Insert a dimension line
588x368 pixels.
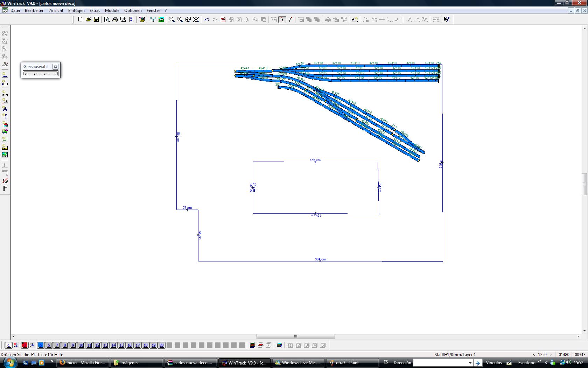point(5,94)
